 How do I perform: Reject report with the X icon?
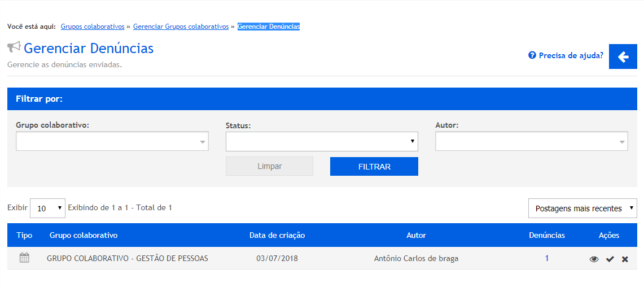(x=625, y=259)
